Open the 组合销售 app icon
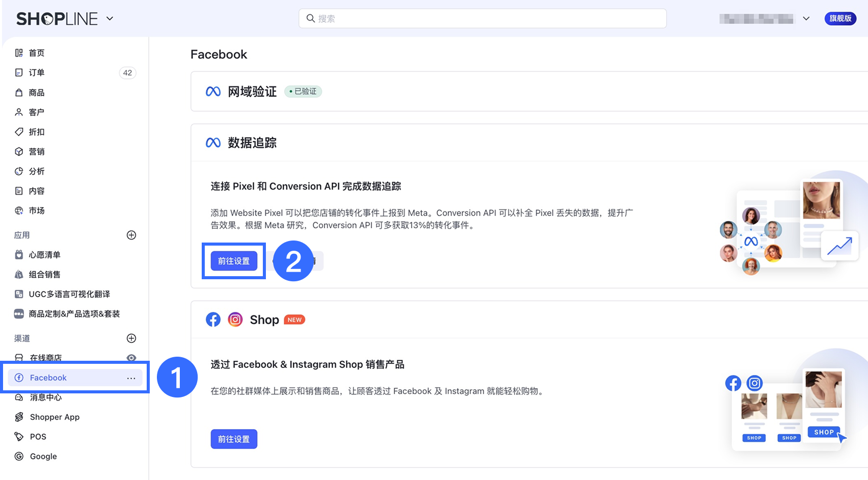Screen dimensions: 868x480 (x=19, y=274)
